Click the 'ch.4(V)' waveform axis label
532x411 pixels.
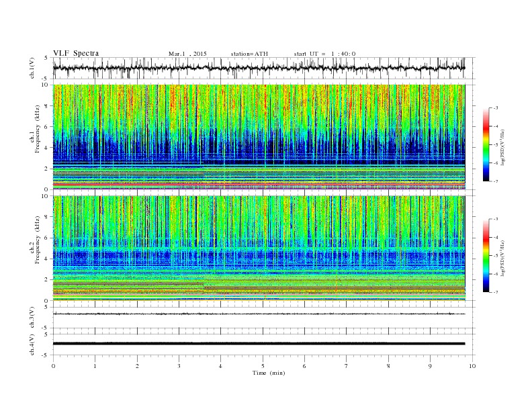point(32,345)
